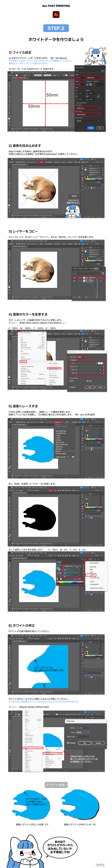Viewport: 112px width, 868px height.
Task: Click target circle of W ホワイト layer
Action: 101,278
